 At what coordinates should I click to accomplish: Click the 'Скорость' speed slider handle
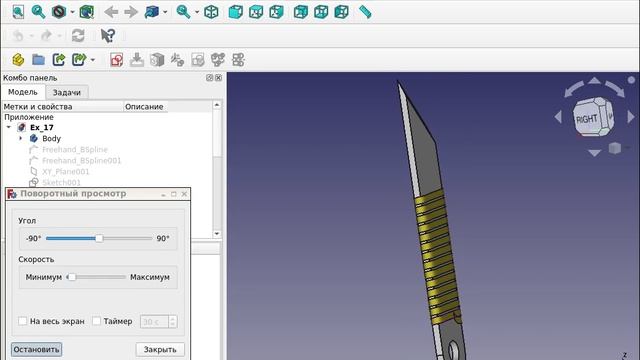tap(72, 277)
